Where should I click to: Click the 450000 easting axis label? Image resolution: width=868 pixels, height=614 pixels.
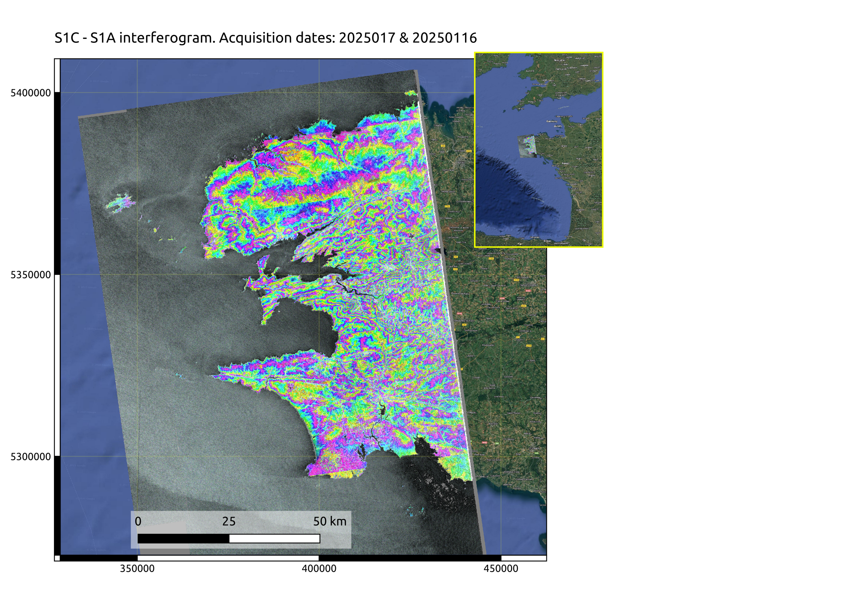tap(501, 569)
